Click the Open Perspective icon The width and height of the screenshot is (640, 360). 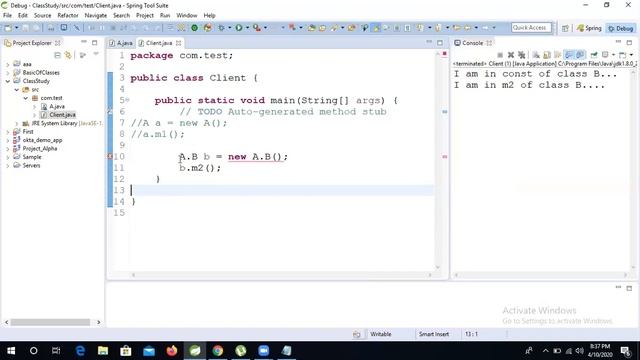click(565, 28)
